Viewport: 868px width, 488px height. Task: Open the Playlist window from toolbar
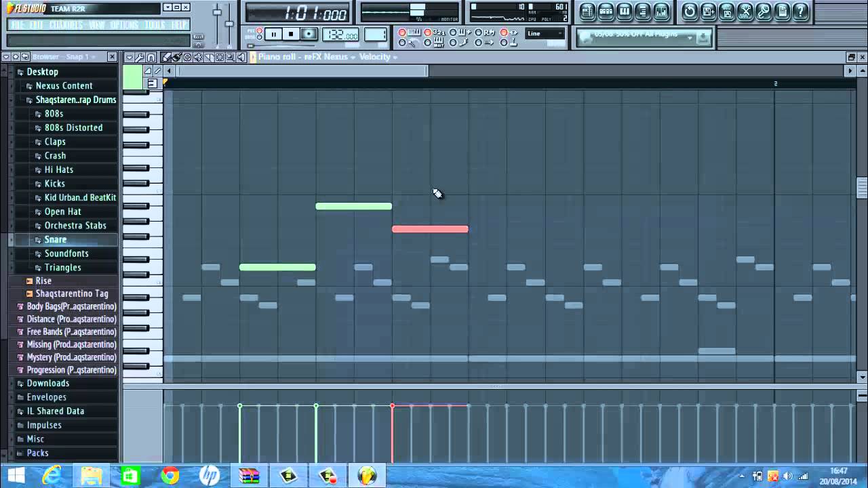(588, 11)
